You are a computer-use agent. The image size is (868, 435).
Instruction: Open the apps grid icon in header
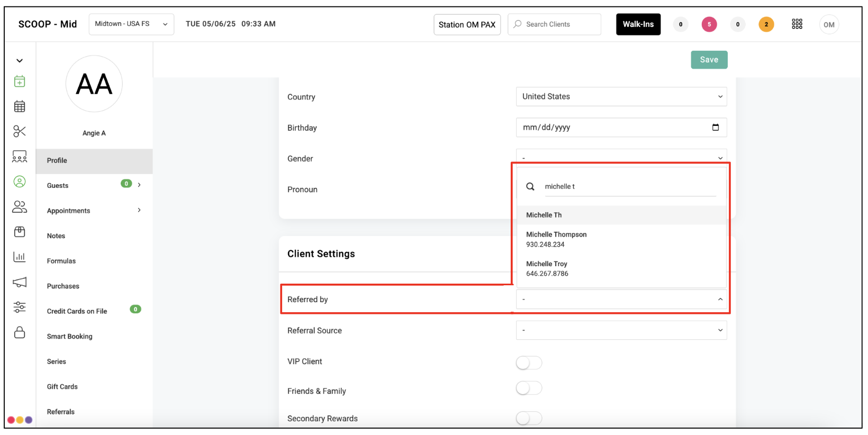797,24
